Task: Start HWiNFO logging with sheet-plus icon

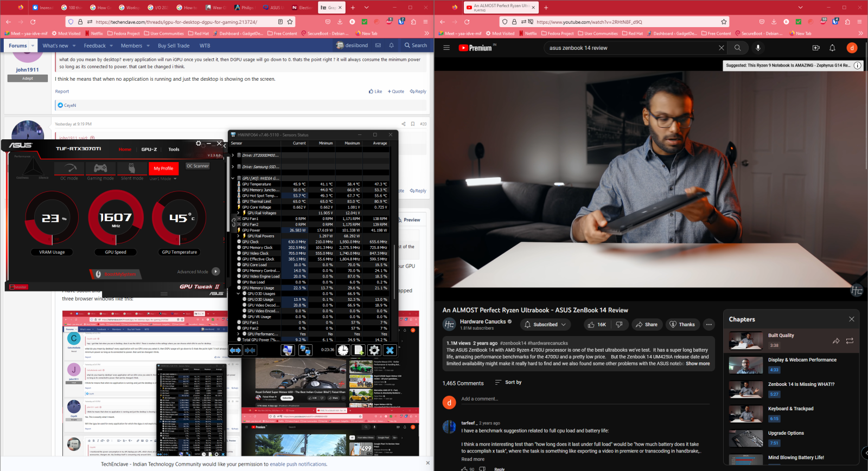Action: point(359,350)
